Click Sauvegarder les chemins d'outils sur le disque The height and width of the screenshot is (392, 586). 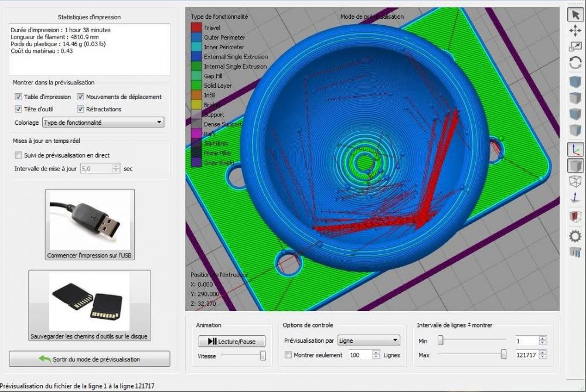point(90,305)
